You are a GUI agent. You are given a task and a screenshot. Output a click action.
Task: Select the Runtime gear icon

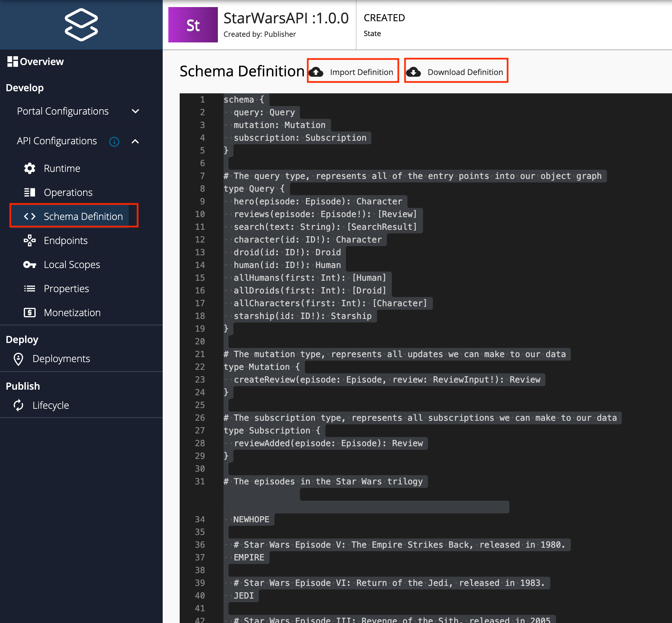coord(30,168)
